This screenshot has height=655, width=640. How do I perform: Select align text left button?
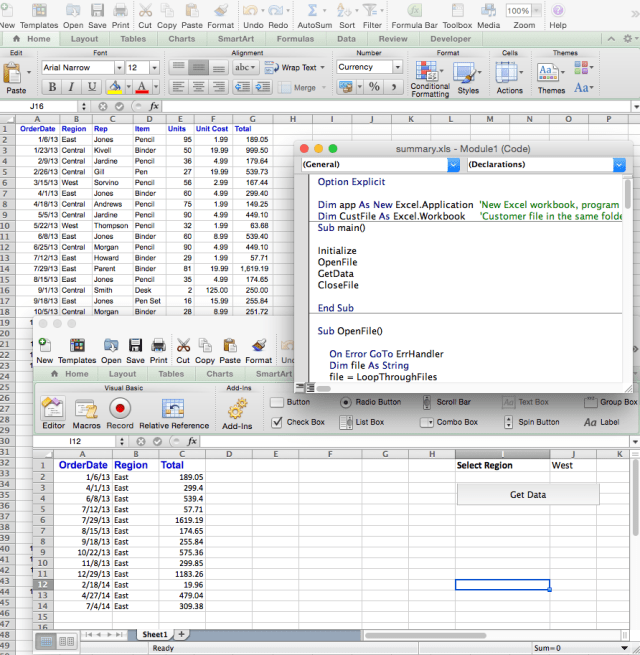(178, 87)
